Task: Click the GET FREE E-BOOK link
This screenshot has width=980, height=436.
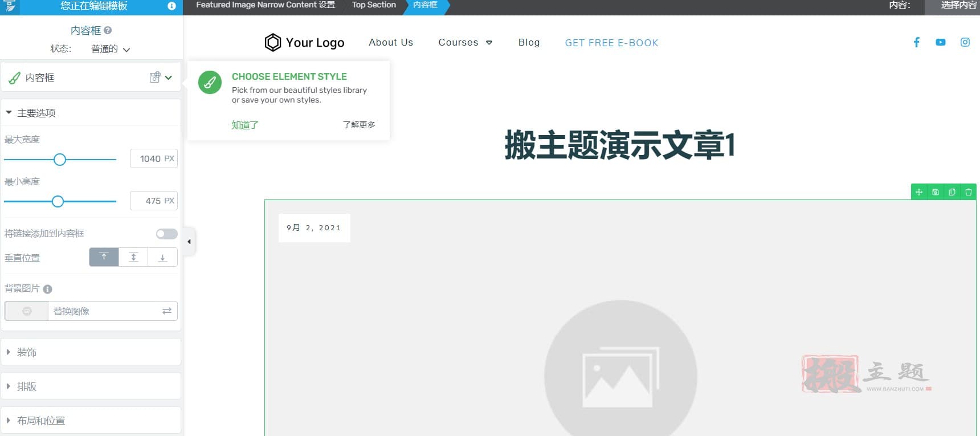Action: tap(611, 43)
